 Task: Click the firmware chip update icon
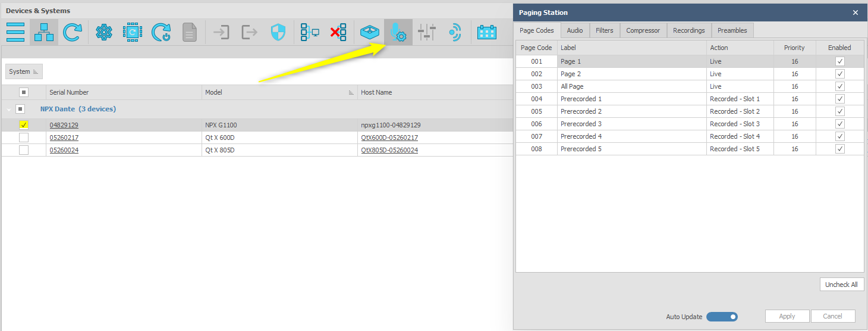133,32
